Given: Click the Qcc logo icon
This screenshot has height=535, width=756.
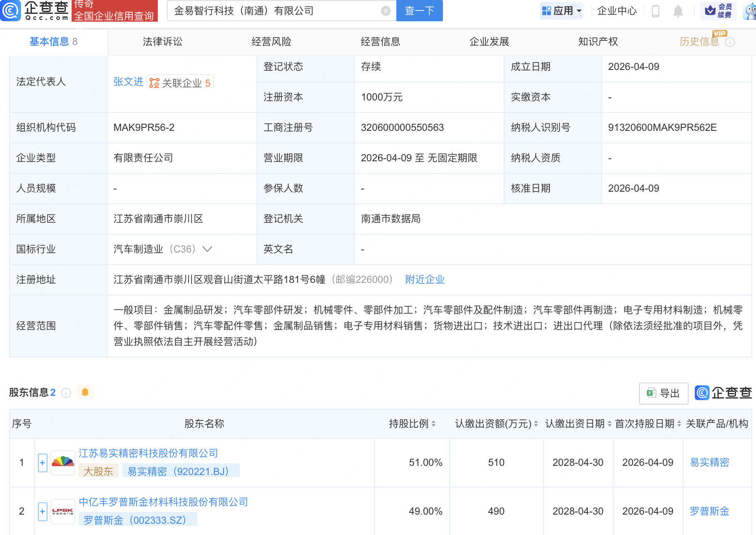Looking at the screenshot, I should coord(10,10).
